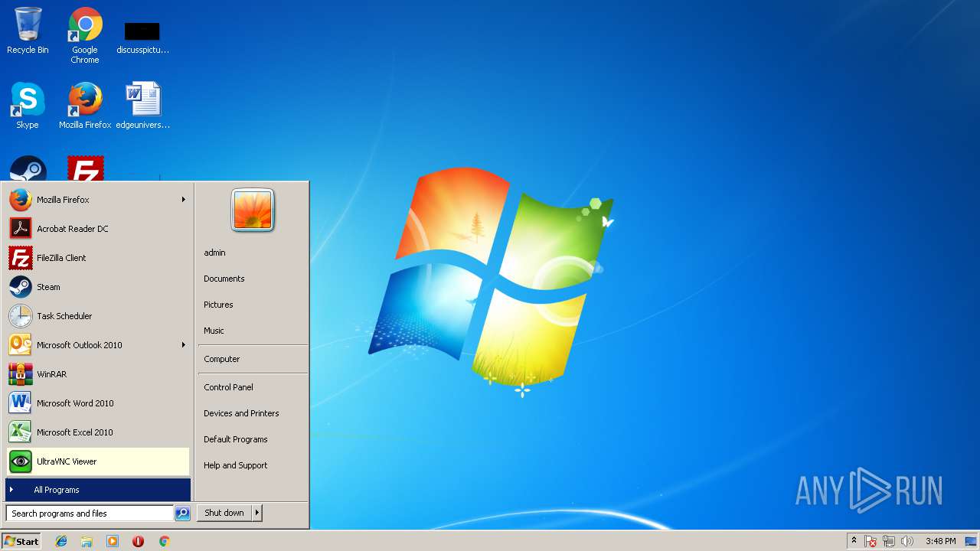Screen dimensions: 980x551
Task: Select WinRAR label in Start menu
Action: click(x=51, y=374)
